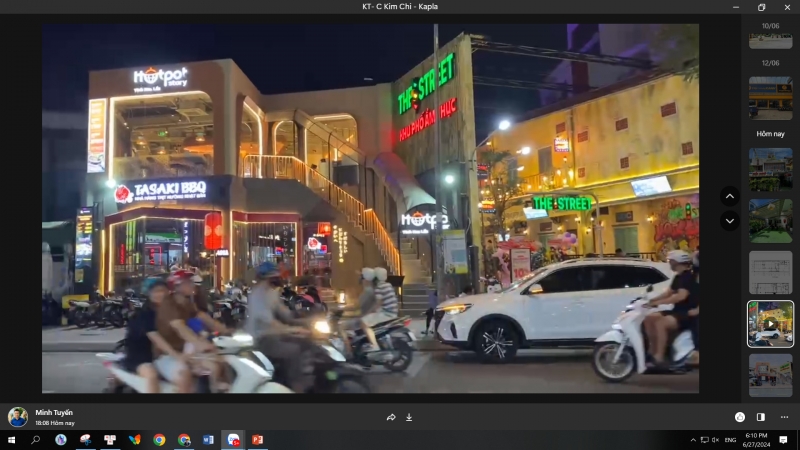Open the floor plan drawing thumbnail

point(770,272)
